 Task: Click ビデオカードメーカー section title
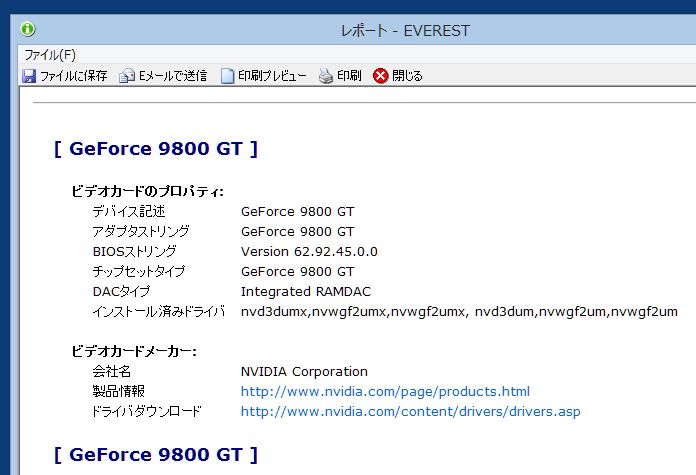(134, 352)
